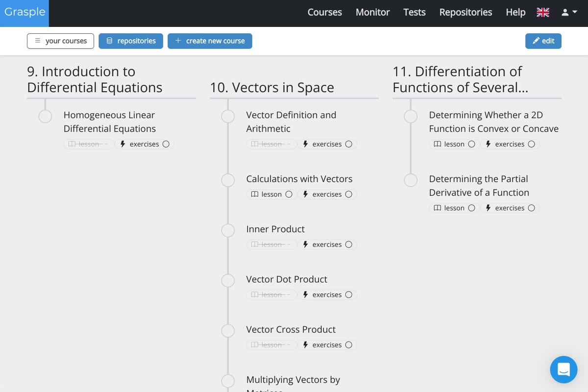This screenshot has height=392, width=588.
Task: Click lightning icon for Inner Product exercises
Action: [x=305, y=245]
